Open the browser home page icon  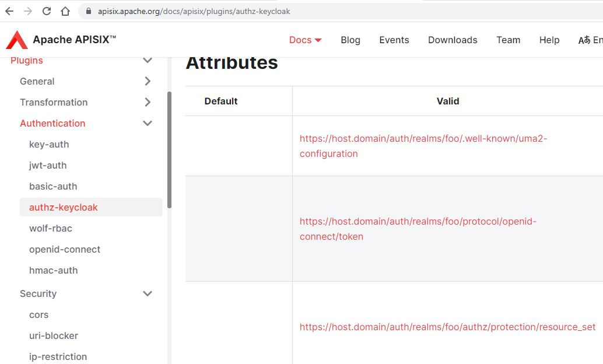pos(65,11)
